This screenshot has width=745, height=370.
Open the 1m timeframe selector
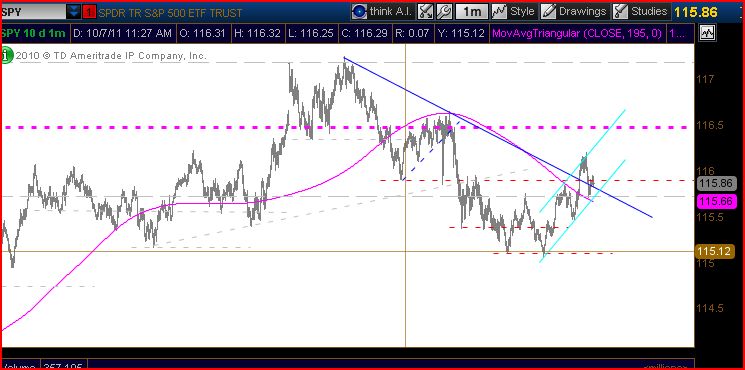[x=471, y=12]
